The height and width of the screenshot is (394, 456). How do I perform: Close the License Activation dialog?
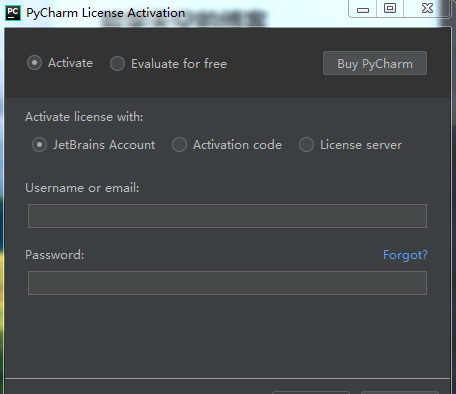(x=427, y=8)
